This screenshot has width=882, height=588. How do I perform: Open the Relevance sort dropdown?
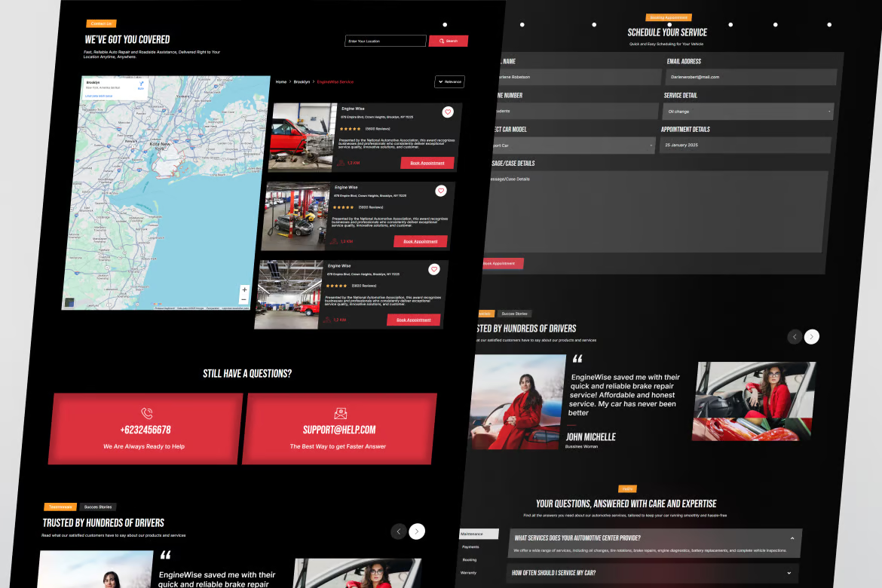pos(449,81)
